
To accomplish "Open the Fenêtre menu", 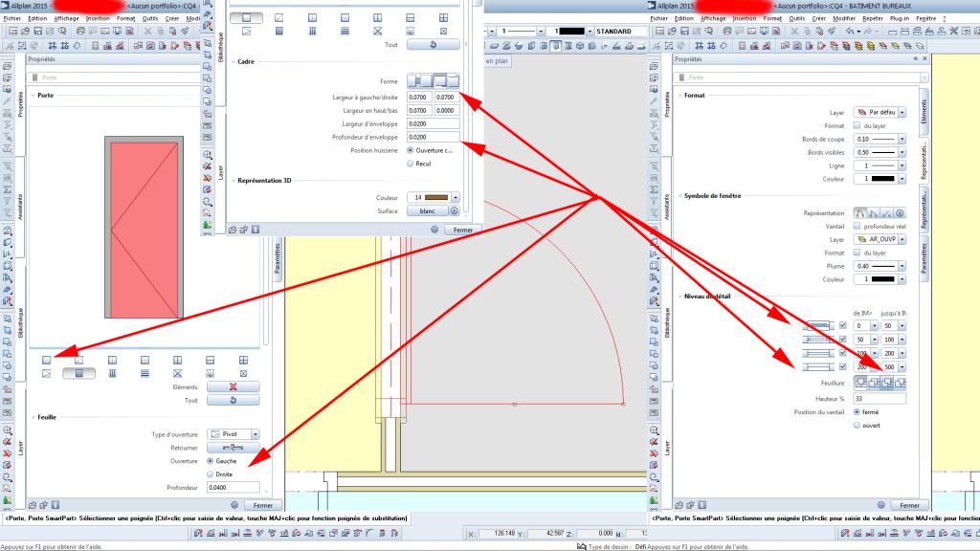I will coord(926,19).
